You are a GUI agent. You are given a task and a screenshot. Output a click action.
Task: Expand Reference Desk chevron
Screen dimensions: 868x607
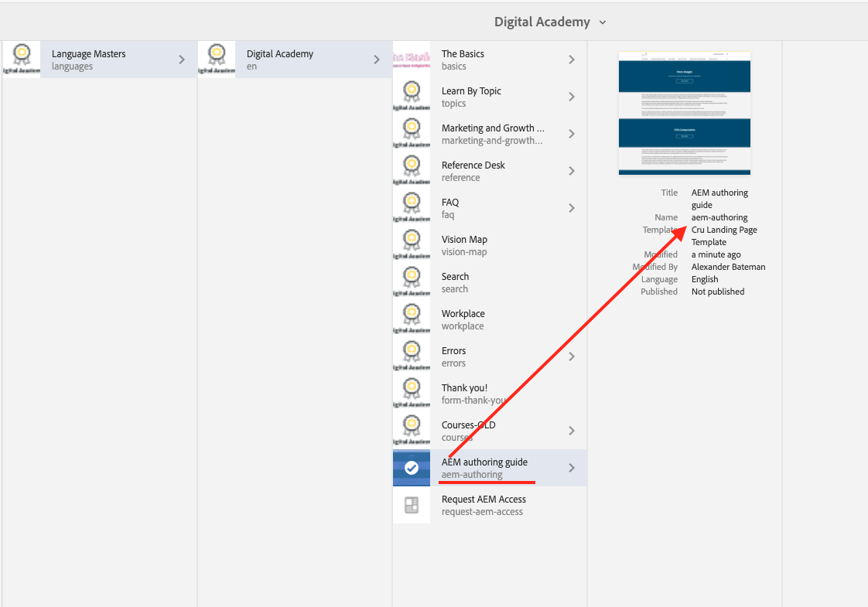click(x=572, y=170)
